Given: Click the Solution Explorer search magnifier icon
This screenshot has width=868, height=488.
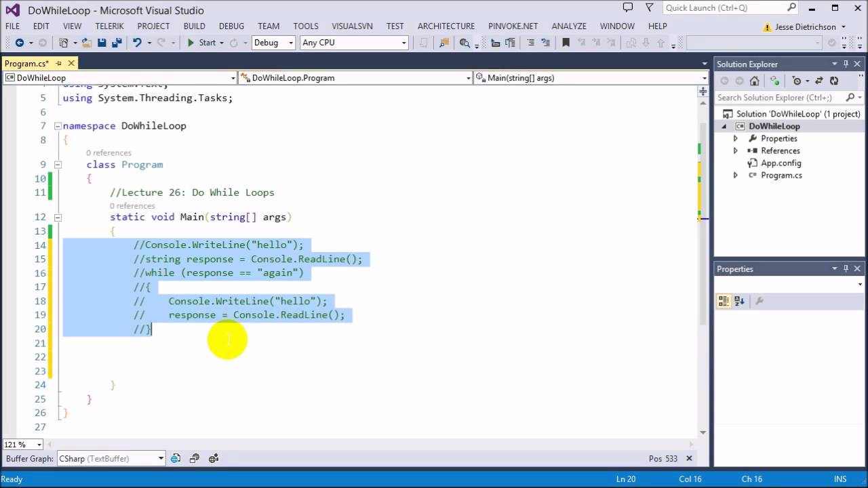Looking at the screenshot, I should [850, 98].
